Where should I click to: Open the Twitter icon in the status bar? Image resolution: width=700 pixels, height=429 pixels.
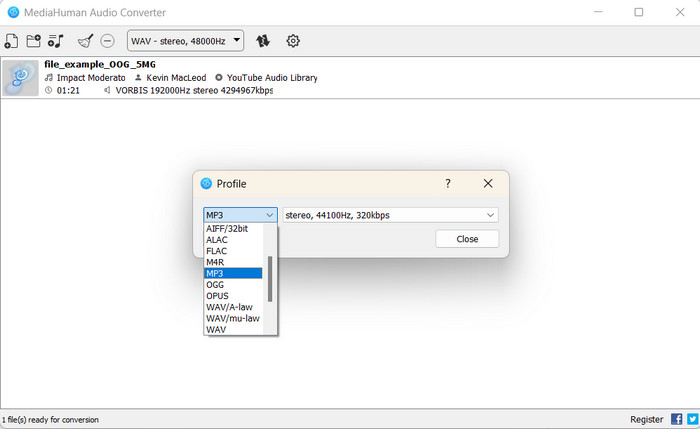tap(692, 419)
